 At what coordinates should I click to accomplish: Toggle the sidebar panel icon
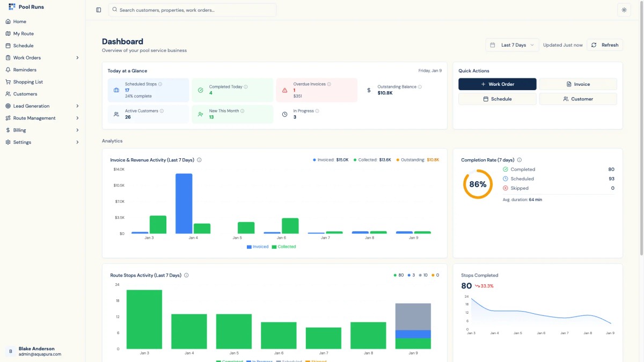click(x=99, y=10)
